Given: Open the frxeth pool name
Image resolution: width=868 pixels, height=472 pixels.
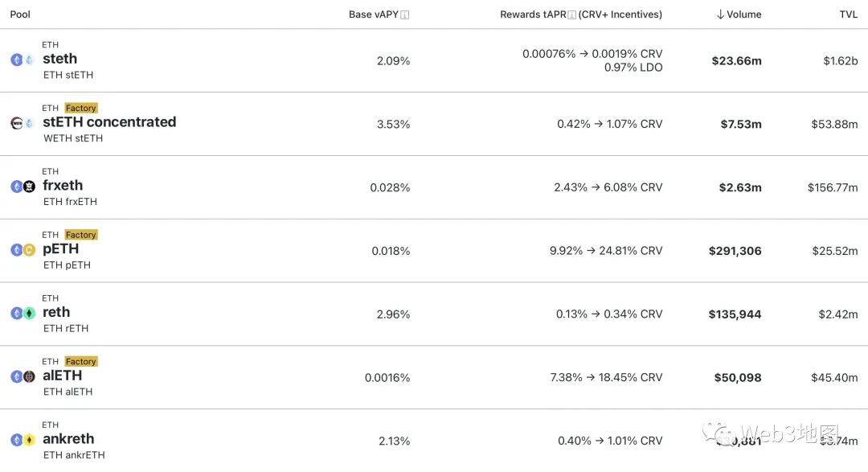Looking at the screenshot, I should (63, 185).
